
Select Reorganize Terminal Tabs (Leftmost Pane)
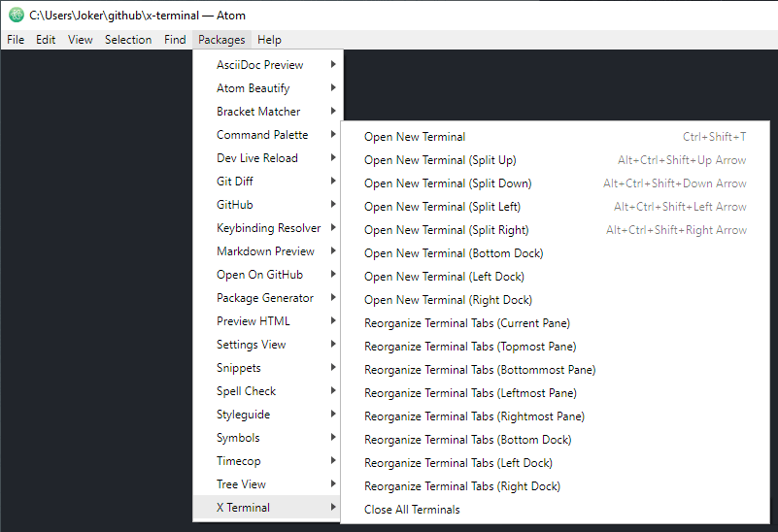(x=556, y=392)
